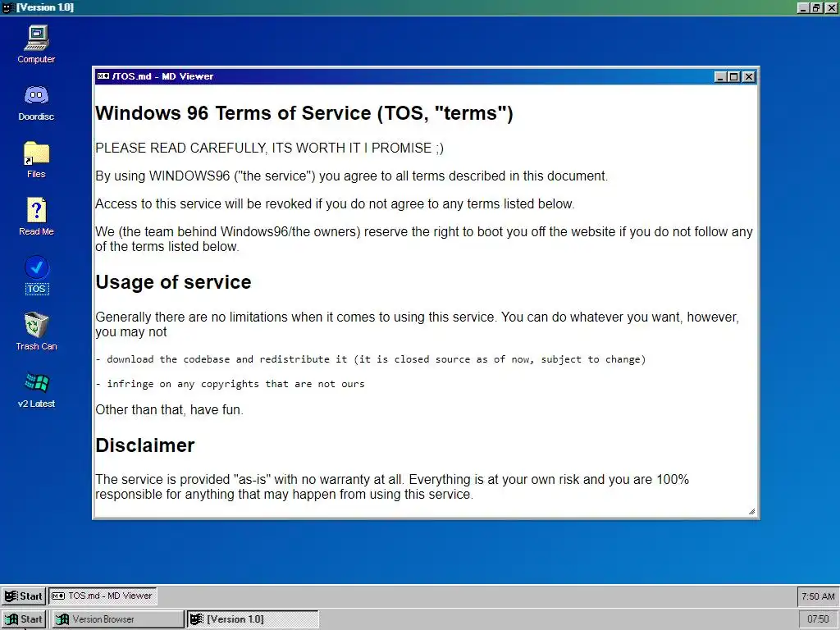Open the v2 Latest desktop icon
This screenshot has width=840, height=630.
(x=36, y=390)
